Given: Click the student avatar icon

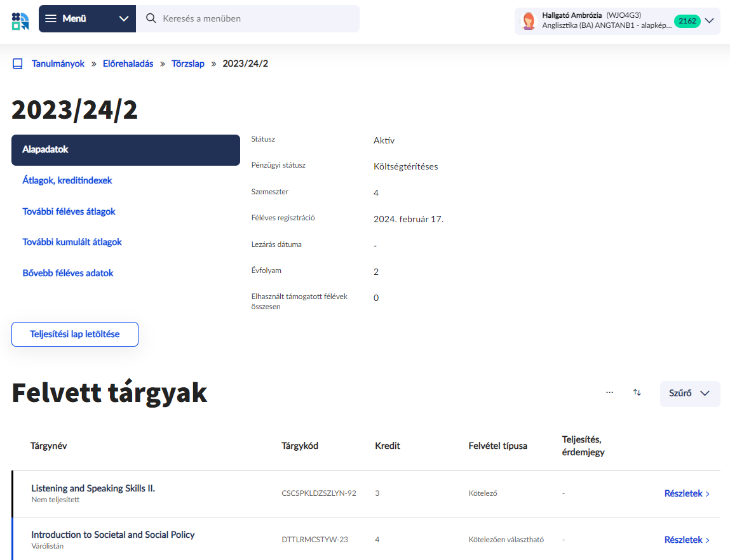Looking at the screenshot, I should tap(528, 21).
